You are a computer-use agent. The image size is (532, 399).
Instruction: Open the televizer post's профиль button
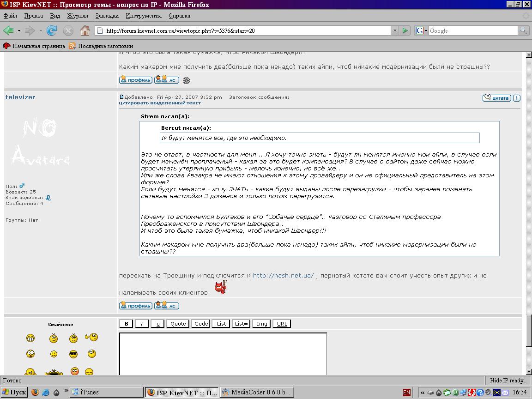click(x=135, y=306)
